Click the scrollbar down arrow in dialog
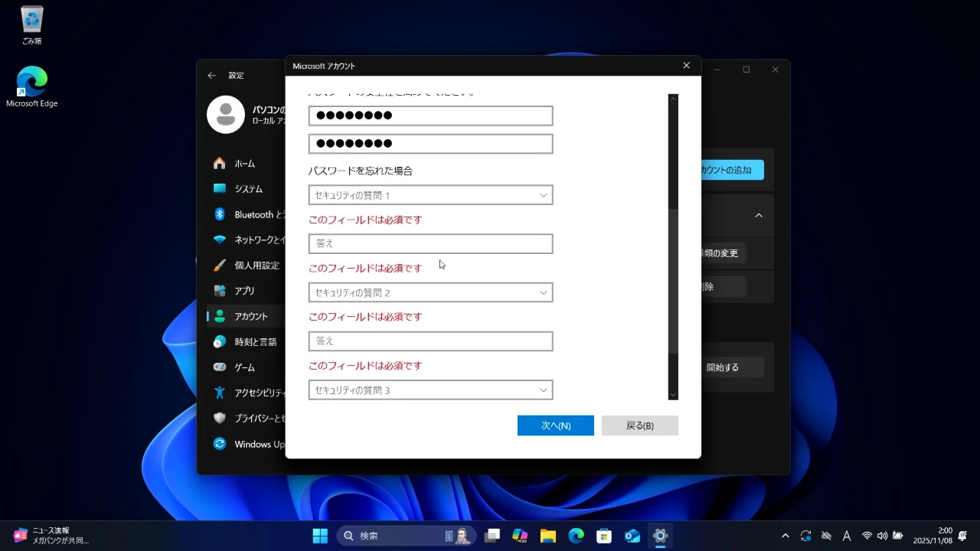Image resolution: width=980 pixels, height=551 pixels. [x=673, y=395]
